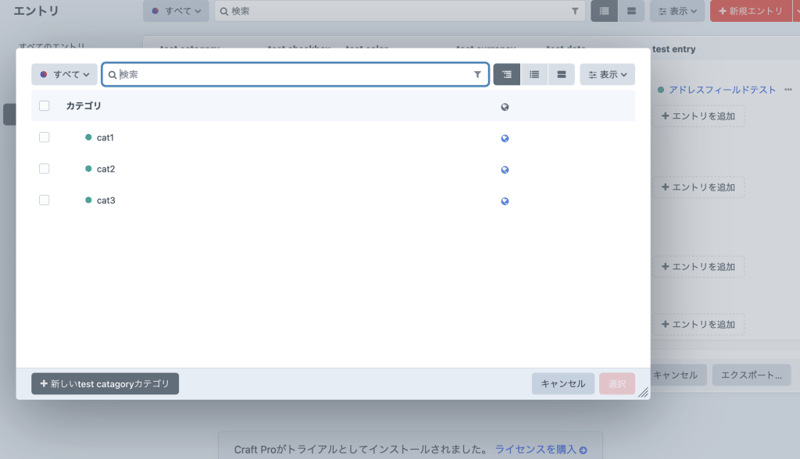The image size is (800, 459).
Task: Open the ライセンスを購入 link
Action: (x=541, y=449)
